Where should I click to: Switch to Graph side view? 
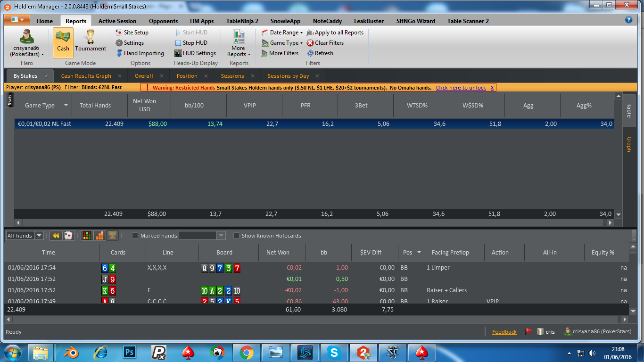(629, 144)
